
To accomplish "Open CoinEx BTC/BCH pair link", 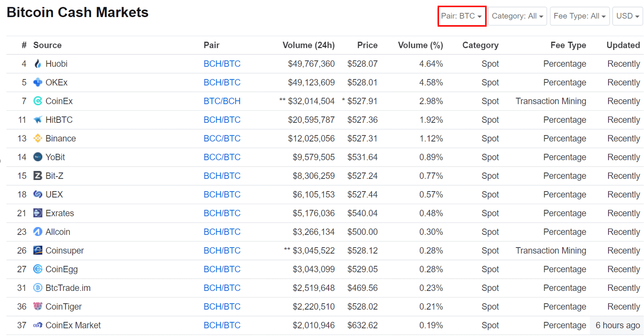I will 222,101.
